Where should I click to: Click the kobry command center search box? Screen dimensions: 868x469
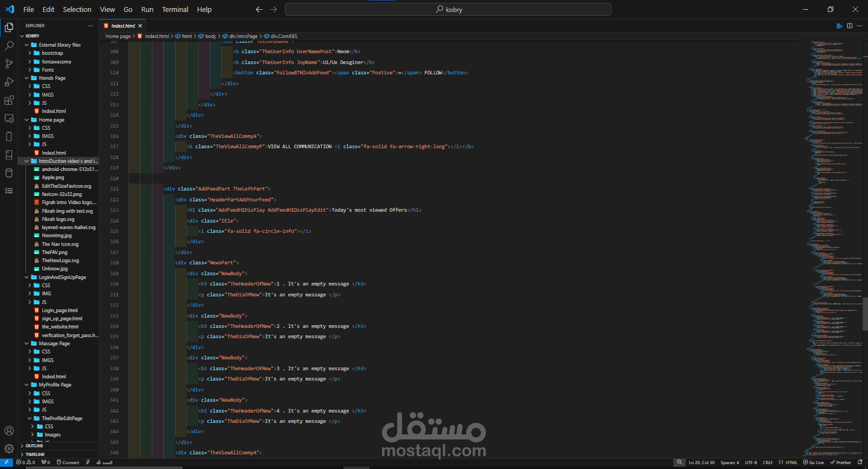tap(448, 9)
